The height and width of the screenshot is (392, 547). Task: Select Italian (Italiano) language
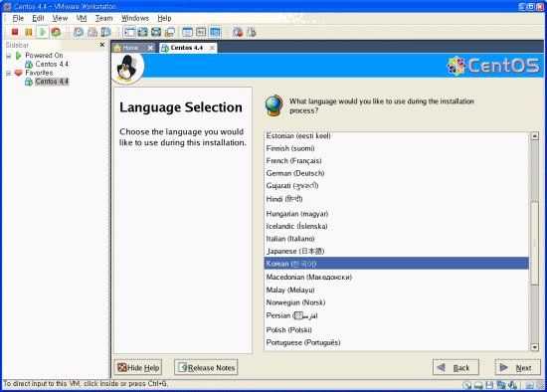tap(397, 239)
